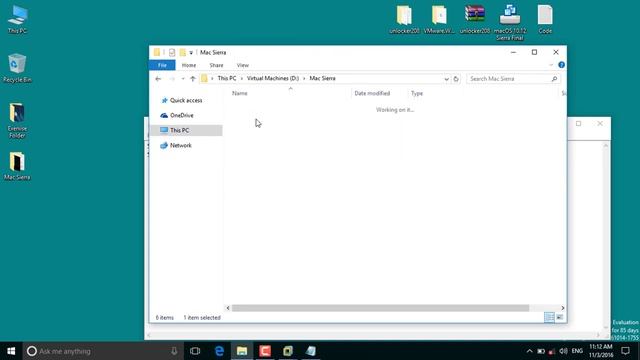The width and height of the screenshot is (640, 360).
Task: Open the Home ribbon tab
Action: 189,65
